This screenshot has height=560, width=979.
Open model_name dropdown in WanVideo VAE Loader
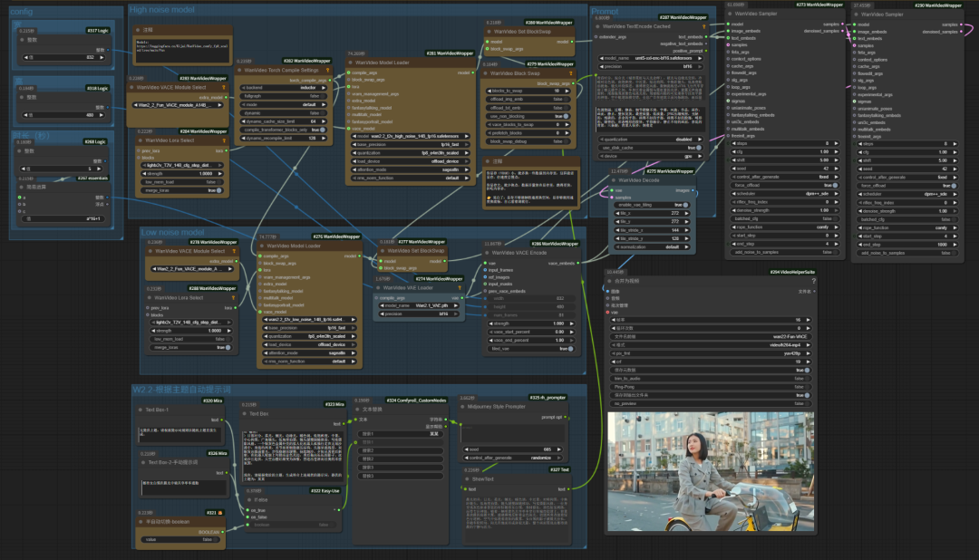tap(418, 305)
